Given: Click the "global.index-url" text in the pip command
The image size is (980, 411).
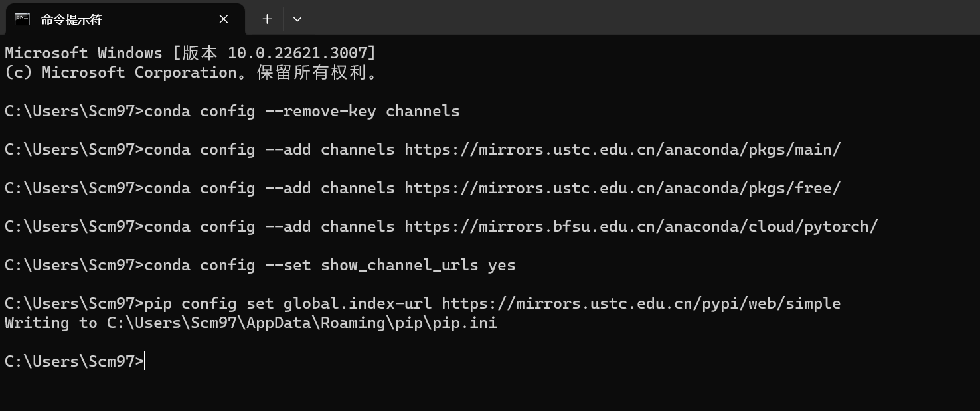Looking at the screenshot, I should [x=357, y=304].
